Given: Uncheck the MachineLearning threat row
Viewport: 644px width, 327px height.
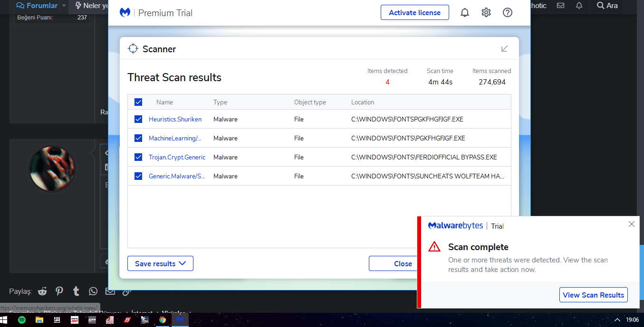Looking at the screenshot, I should pos(138,138).
